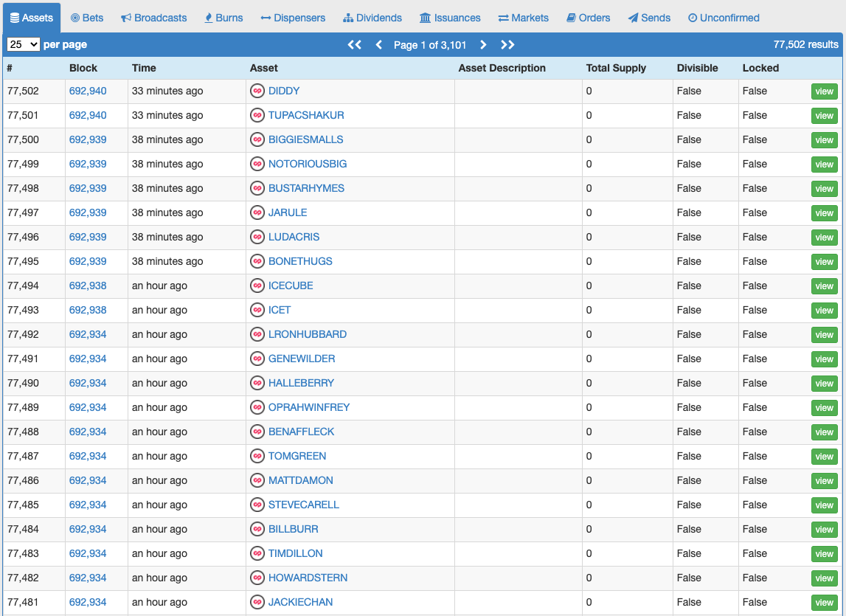Click the MATTDAMON asset icon
The height and width of the screenshot is (616, 846).
pyautogui.click(x=257, y=480)
